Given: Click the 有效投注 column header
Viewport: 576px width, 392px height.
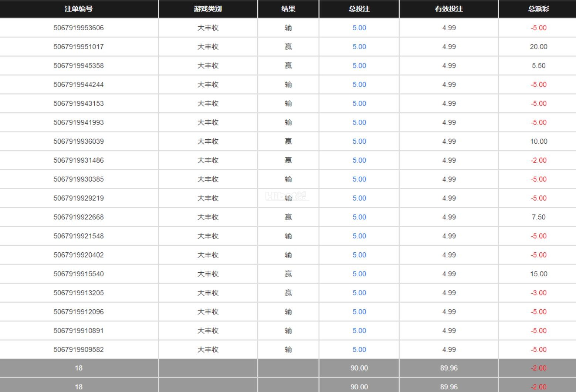Looking at the screenshot, I should coord(449,9).
